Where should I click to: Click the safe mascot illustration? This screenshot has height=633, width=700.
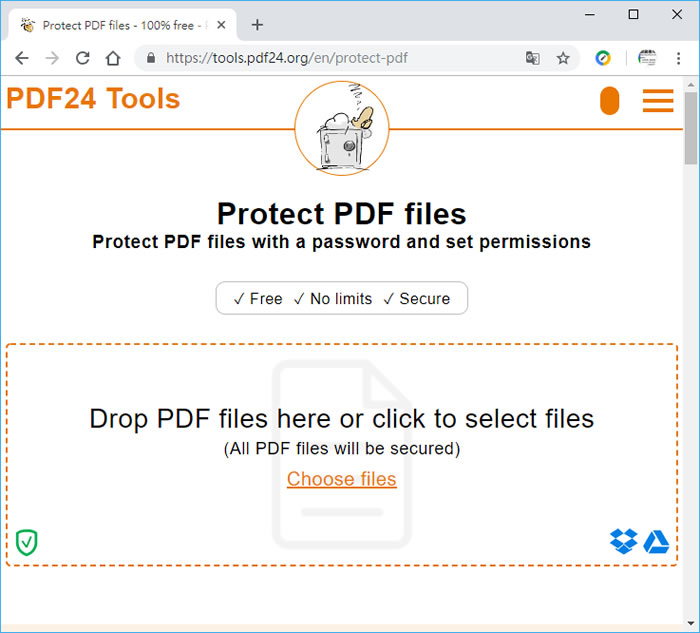tap(342, 128)
